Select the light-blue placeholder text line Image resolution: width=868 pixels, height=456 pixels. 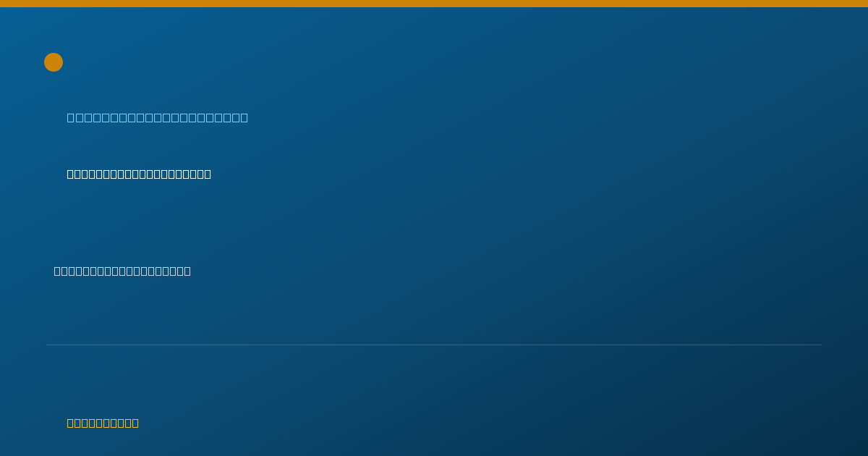tap(158, 117)
